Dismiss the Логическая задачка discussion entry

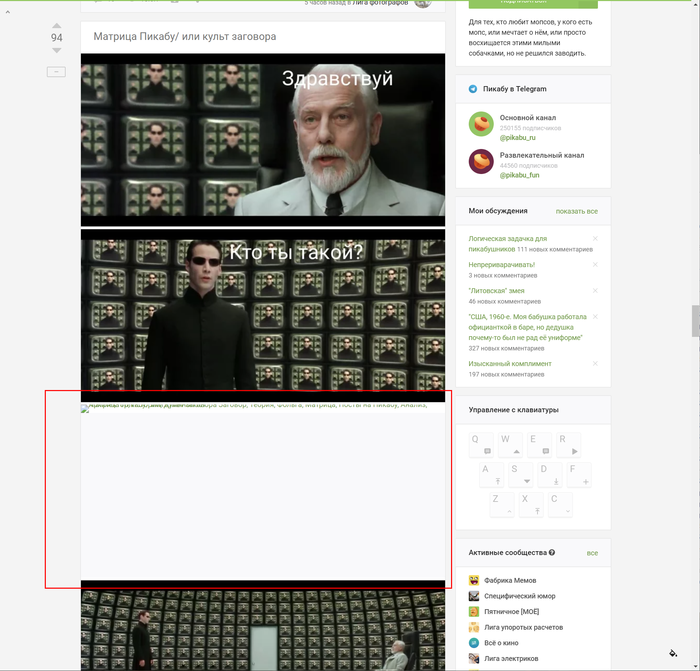[595, 239]
